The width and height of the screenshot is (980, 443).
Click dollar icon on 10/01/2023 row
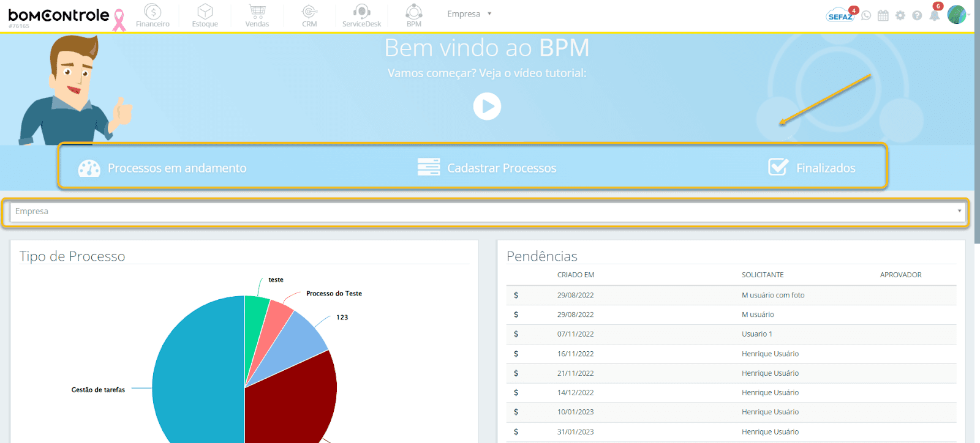point(516,412)
